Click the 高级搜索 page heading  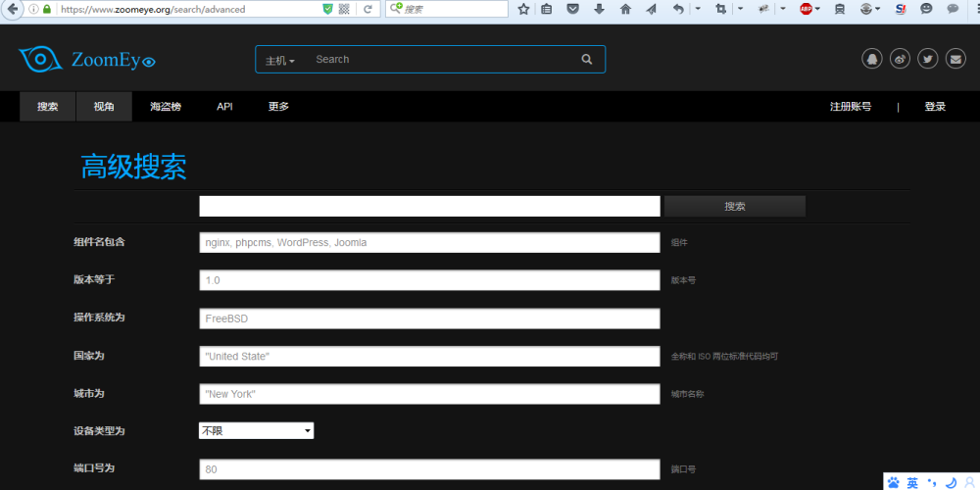click(x=133, y=167)
